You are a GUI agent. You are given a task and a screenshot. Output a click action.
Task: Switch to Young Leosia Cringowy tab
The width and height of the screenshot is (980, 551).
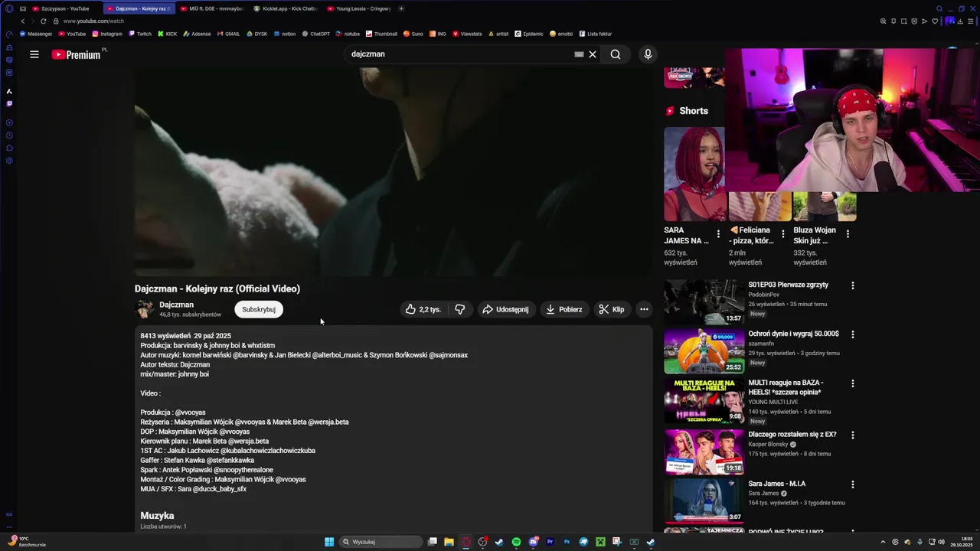[x=361, y=8]
